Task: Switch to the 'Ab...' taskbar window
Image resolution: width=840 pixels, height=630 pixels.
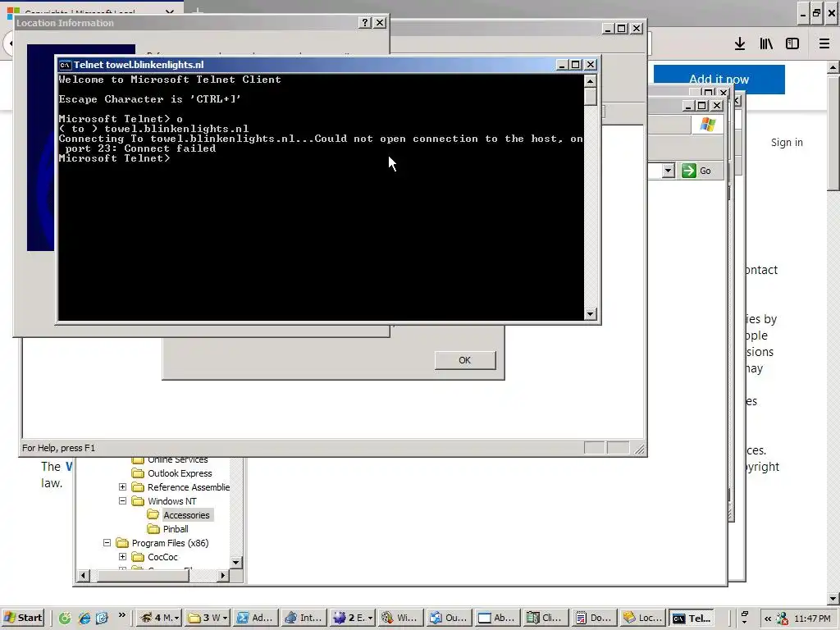Action: [x=496, y=618]
